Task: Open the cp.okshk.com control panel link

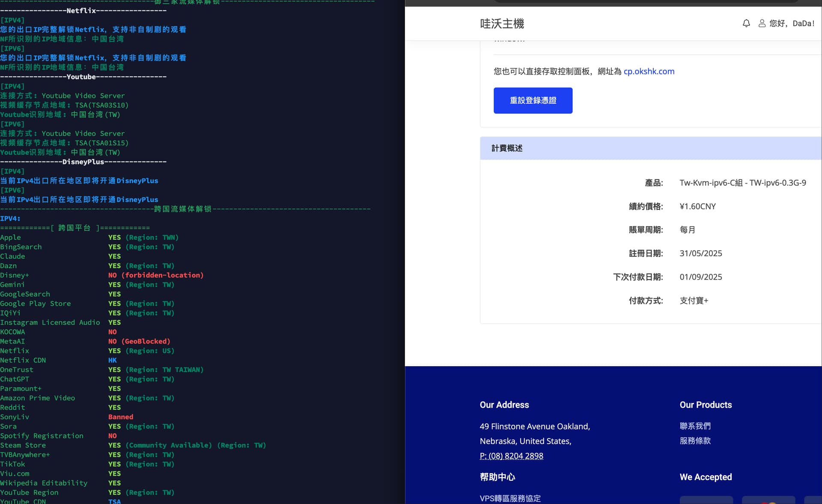Action: click(649, 72)
